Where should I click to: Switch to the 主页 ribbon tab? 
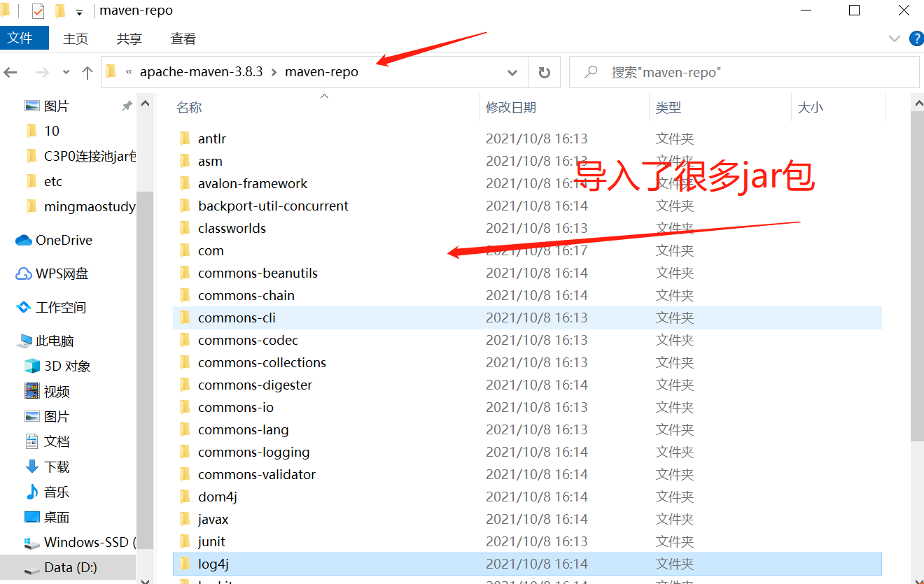(76, 39)
